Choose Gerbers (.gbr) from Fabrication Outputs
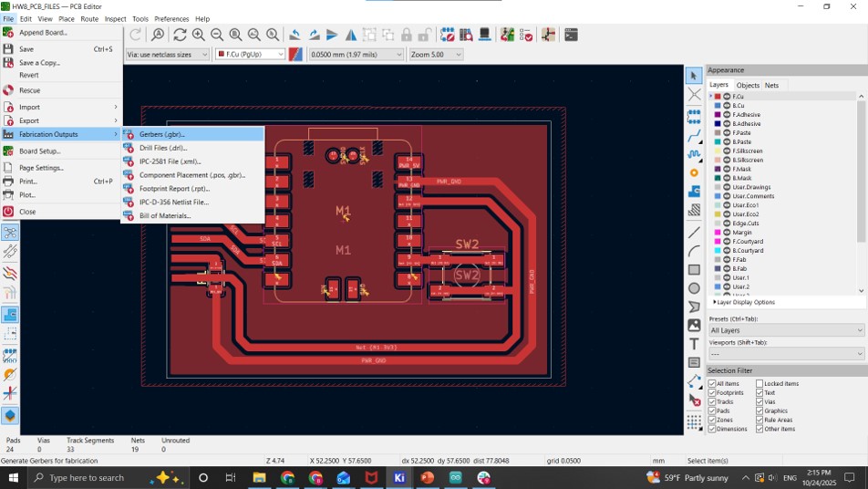The image size is (868, 489). tap(192, 134)
